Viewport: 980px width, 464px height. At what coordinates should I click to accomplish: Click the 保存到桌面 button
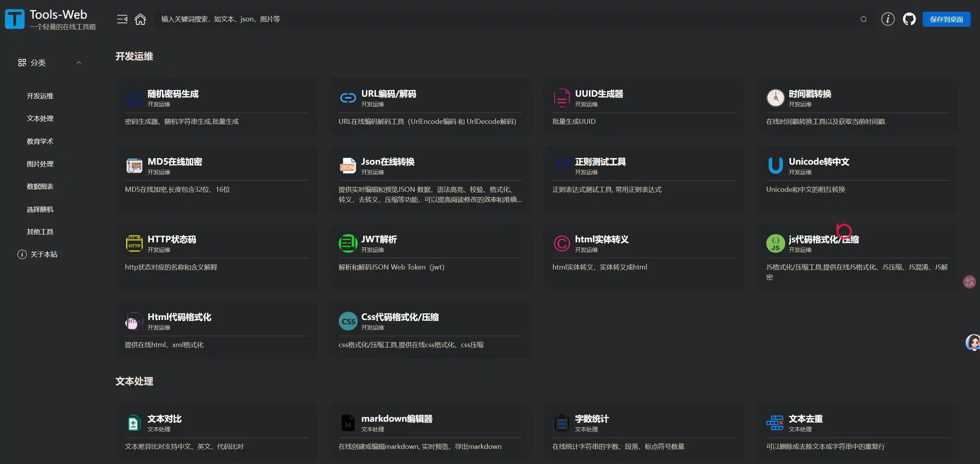point(946,19)
